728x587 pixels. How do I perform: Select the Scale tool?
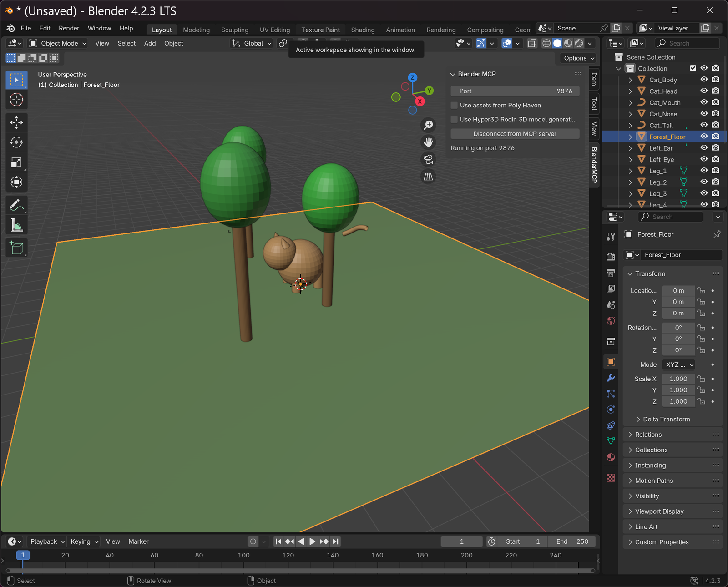tap(16, 162)
